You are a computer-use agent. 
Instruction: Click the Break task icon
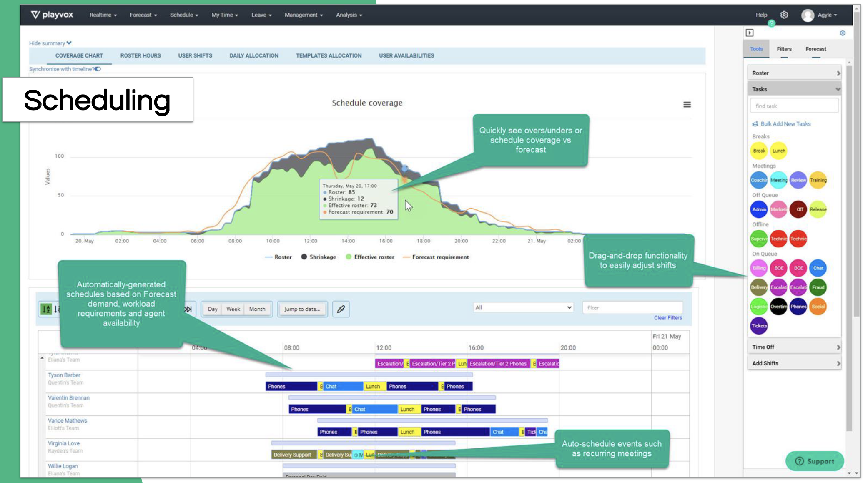[759, 151]
